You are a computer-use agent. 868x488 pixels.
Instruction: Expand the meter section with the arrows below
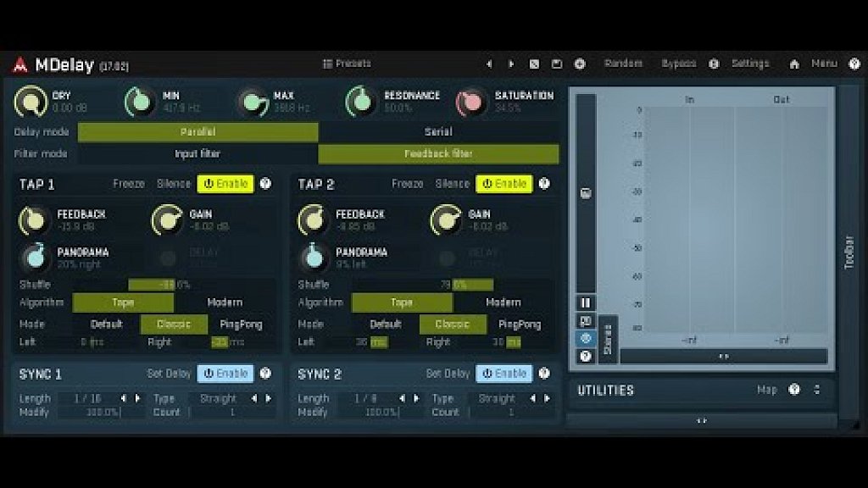click(723, 357)
